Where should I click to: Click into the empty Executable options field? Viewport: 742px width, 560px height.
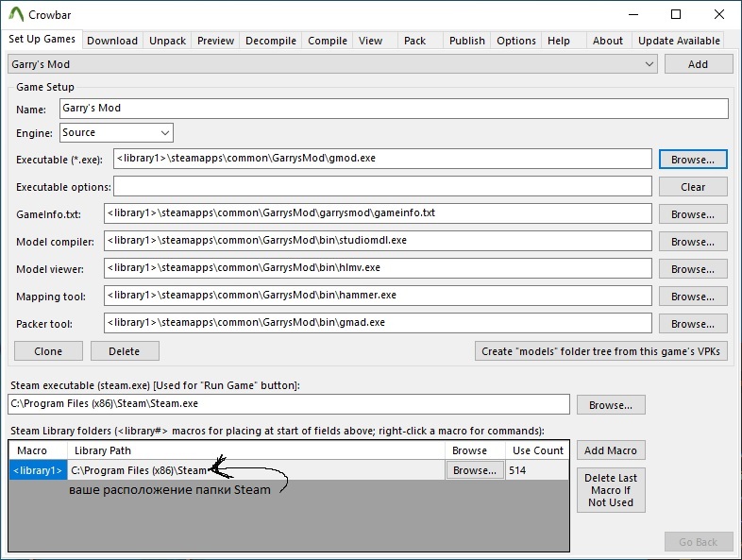pos(382,186)
